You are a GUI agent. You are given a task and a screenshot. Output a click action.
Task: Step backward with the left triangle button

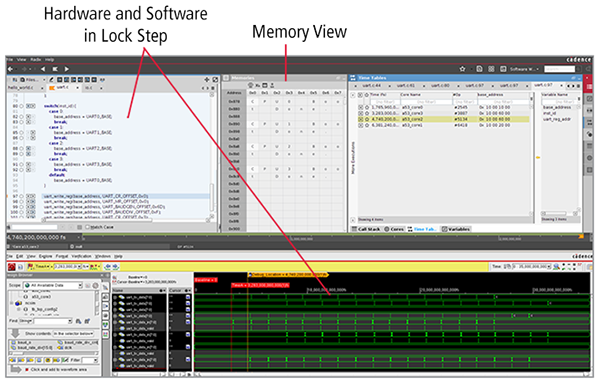[43, 69]
